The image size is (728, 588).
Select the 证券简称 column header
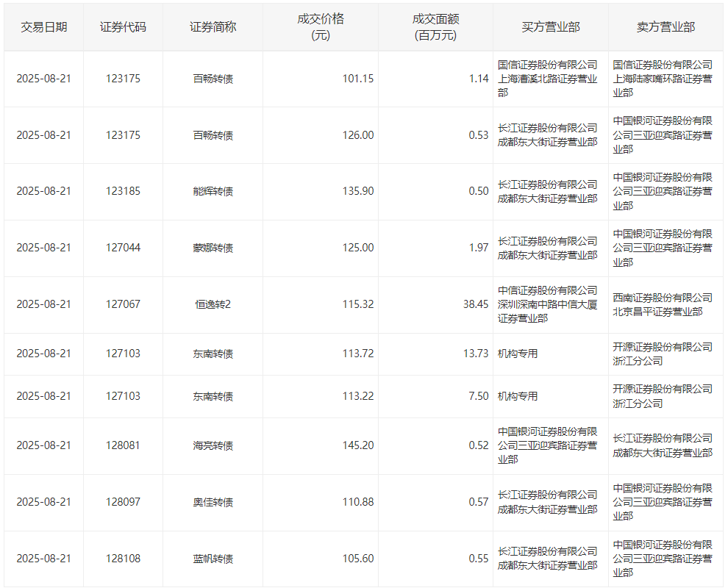(213, 27)
